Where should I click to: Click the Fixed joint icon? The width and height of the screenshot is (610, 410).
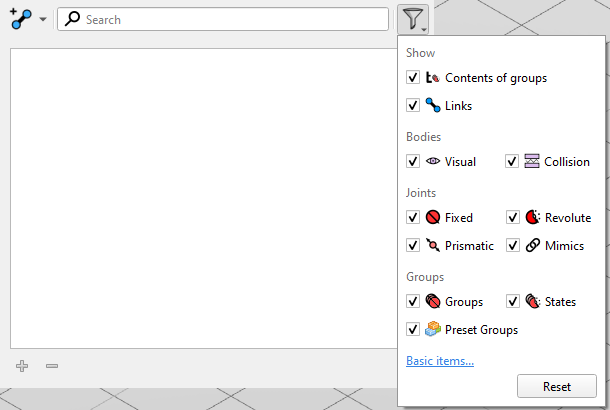click(433, 217)
